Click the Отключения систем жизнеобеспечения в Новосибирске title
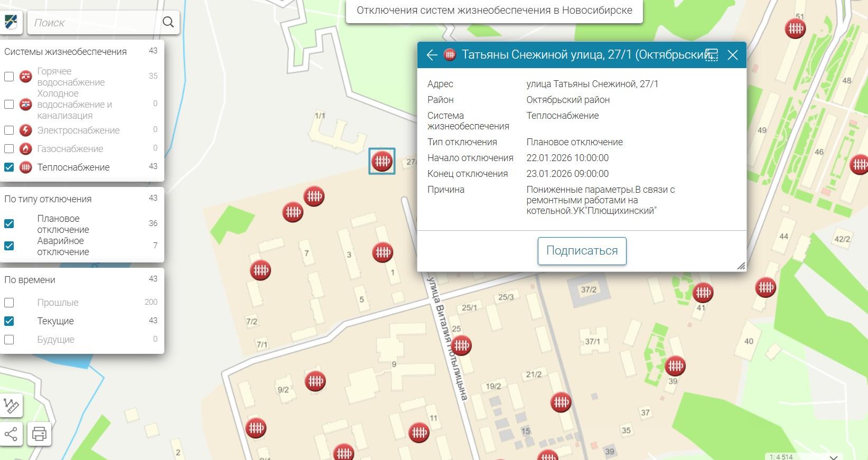The image size is (868, 460). coord(494,11)
